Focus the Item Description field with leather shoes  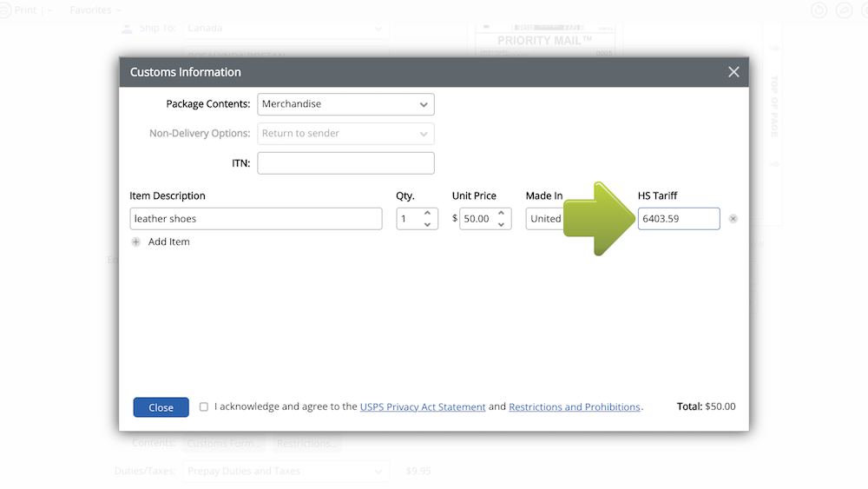coord(256,219)
